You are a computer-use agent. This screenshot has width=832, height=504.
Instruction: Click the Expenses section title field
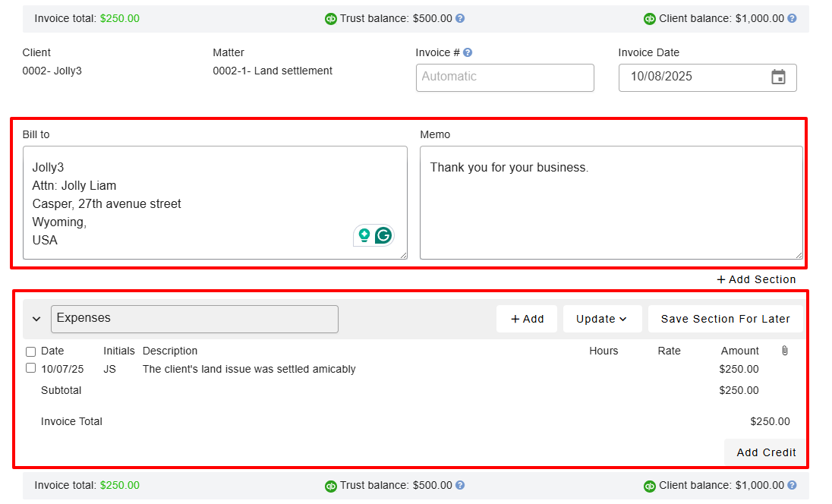point(194,319)
